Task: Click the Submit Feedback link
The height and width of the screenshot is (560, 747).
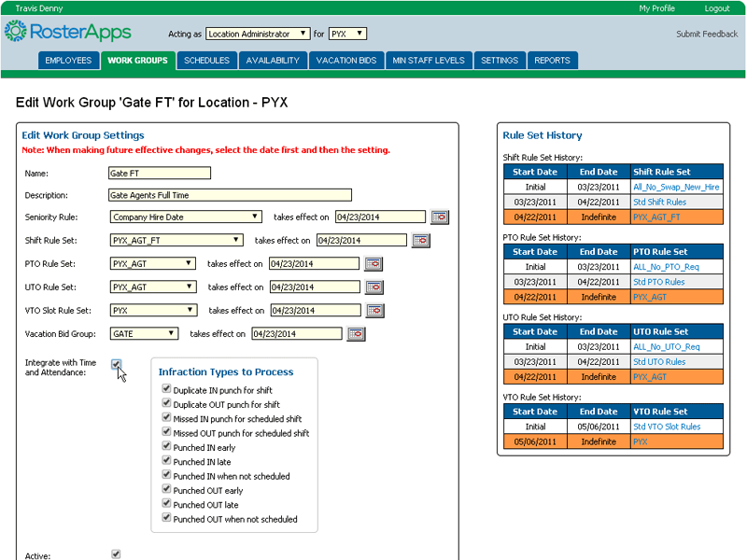Action: click(706, 35)
